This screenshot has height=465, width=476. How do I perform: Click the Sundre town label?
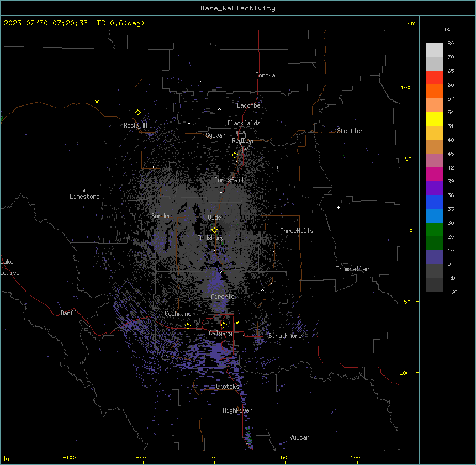point(161,216)
